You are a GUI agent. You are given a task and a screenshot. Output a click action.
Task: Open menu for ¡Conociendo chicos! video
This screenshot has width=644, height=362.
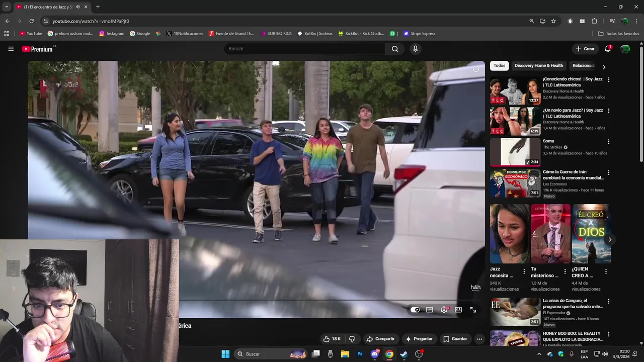pyautogui.click(x=609, y=79)
